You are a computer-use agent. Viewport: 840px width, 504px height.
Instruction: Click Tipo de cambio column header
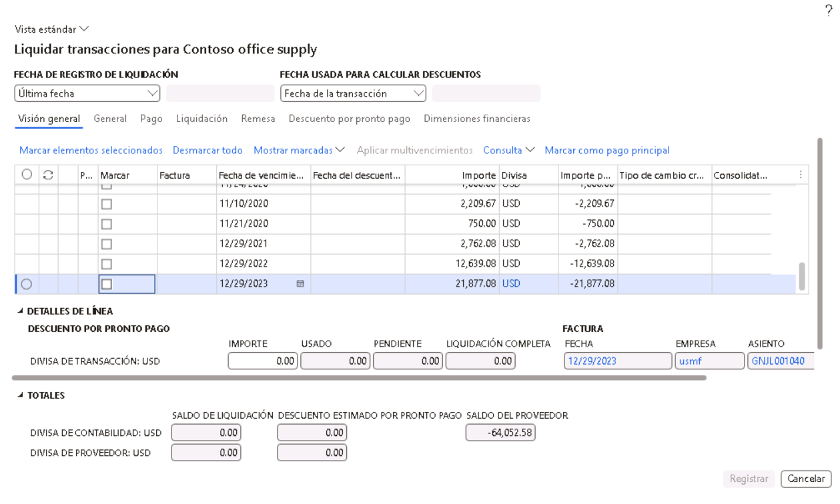coord(665,175)
